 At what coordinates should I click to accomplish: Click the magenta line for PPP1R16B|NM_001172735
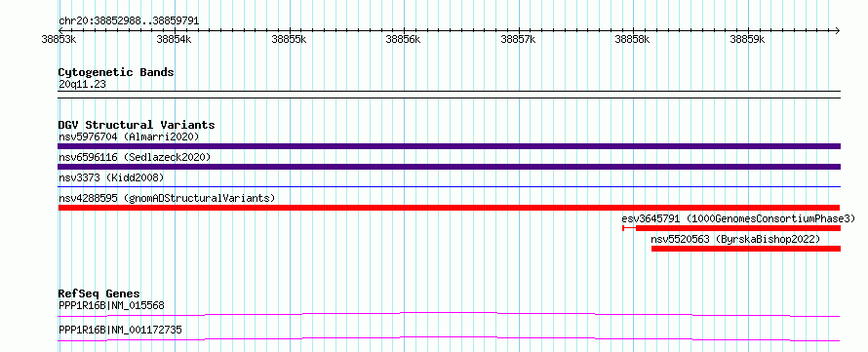click(x=449, y=338)
